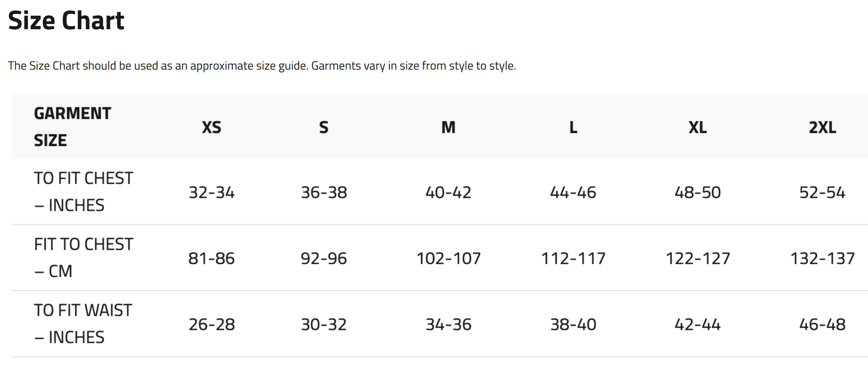Click the 52-54 chest inches cell
Screen dimensions: 868x369
(x=822, y=193)
